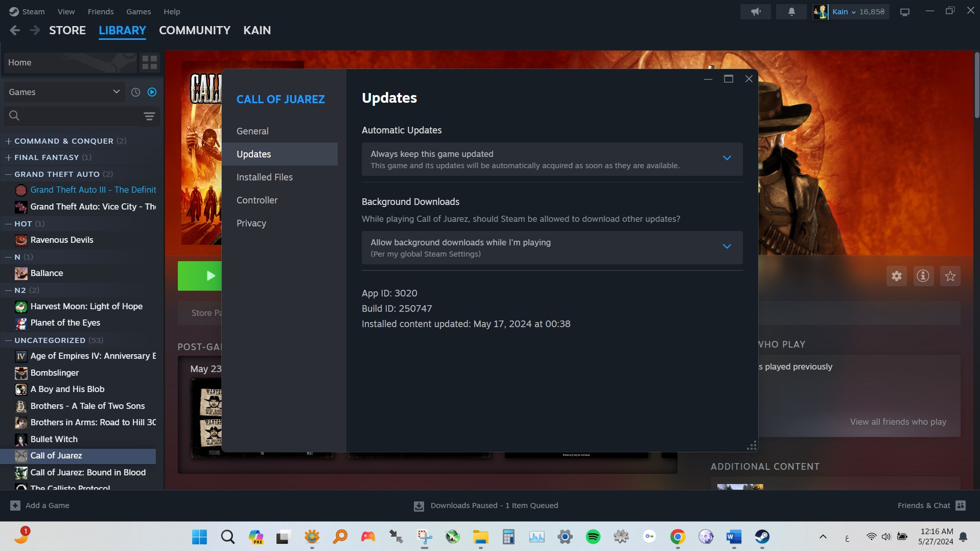Viewport: 980px width, 551px height.
Task: Switch library to grid collections view
Action: click(150, 62)
